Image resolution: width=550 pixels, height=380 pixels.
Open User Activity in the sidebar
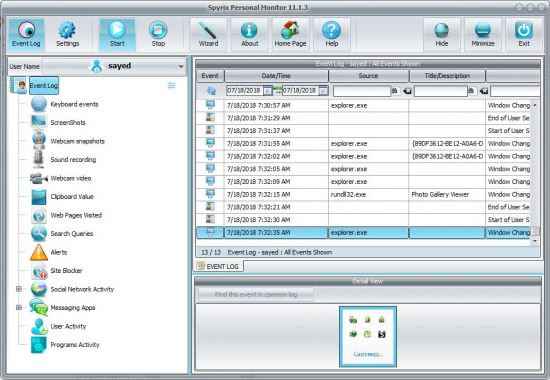[68, 326]
